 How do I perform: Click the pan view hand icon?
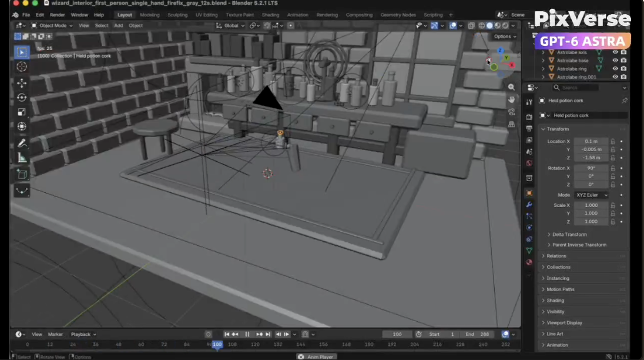point(511,99)
